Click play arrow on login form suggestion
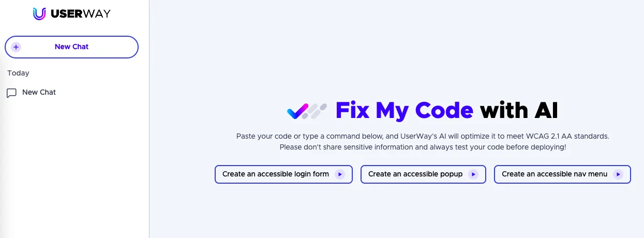 tap(339, 174)
